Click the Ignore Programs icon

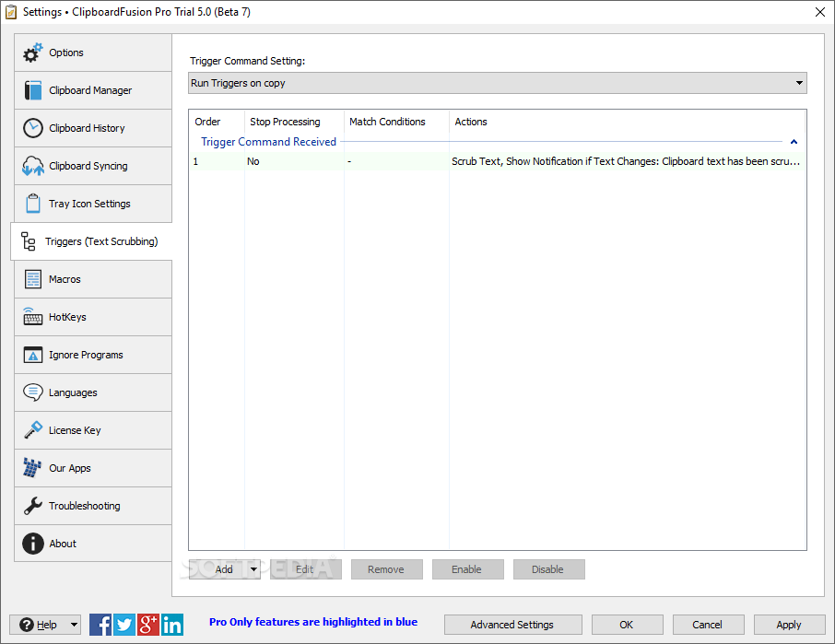coord(32,355)
